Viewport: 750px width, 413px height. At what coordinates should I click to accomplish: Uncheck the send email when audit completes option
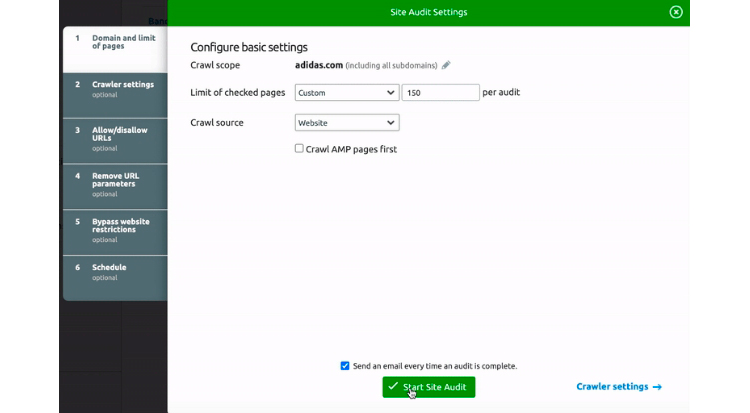(345, 366)
